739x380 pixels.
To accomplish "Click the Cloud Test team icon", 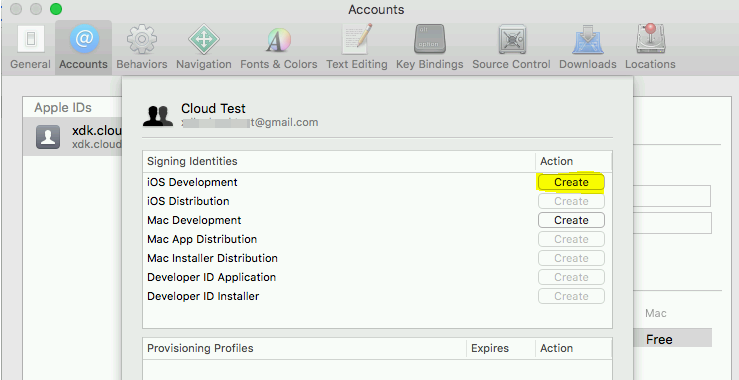I will pos(158,116).
